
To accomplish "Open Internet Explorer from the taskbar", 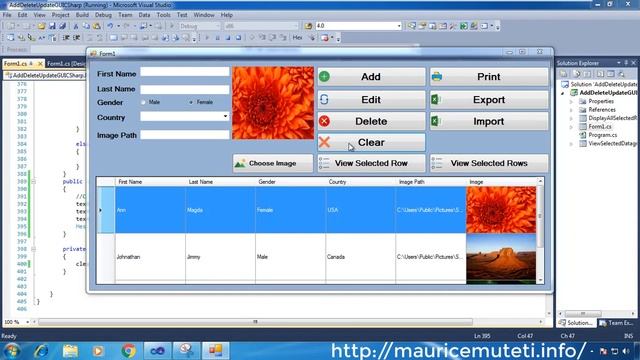I will [41, 351].
